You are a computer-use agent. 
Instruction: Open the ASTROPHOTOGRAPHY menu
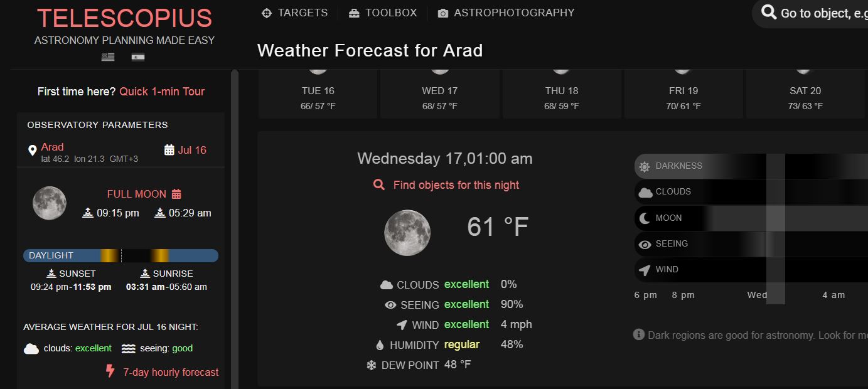pos(506,13)
